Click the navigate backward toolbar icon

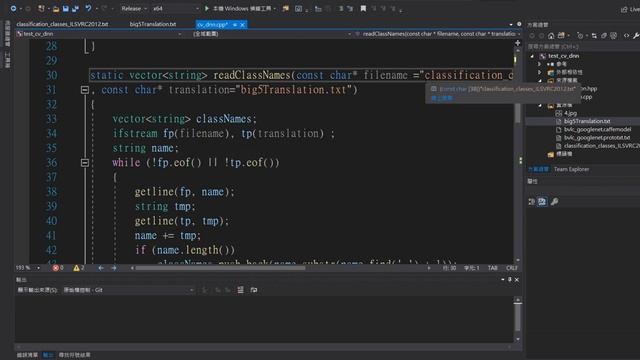click(x=13, y=8)
